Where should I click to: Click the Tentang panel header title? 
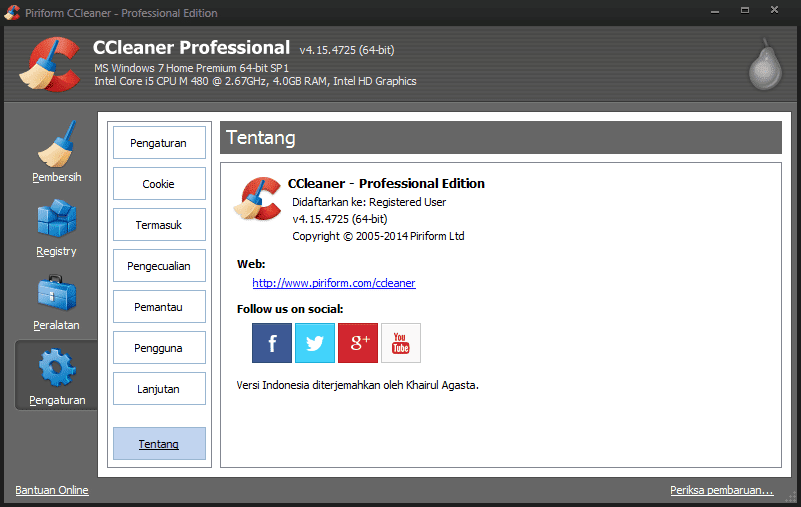coord(261,137)
